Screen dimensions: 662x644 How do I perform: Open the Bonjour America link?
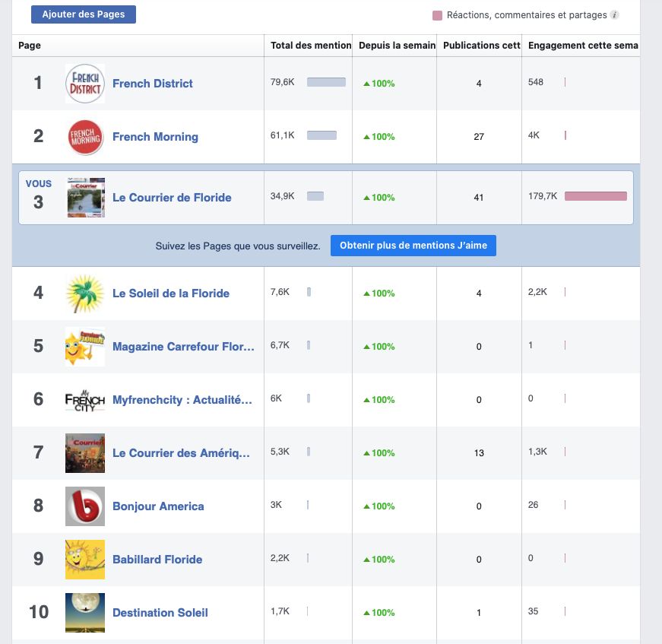pos(158,506)
